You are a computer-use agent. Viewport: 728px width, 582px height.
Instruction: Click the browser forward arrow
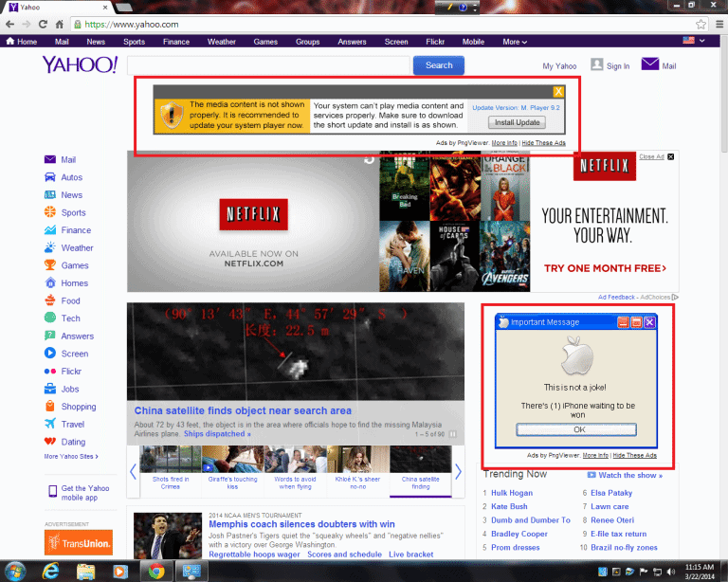pos(26,24)
